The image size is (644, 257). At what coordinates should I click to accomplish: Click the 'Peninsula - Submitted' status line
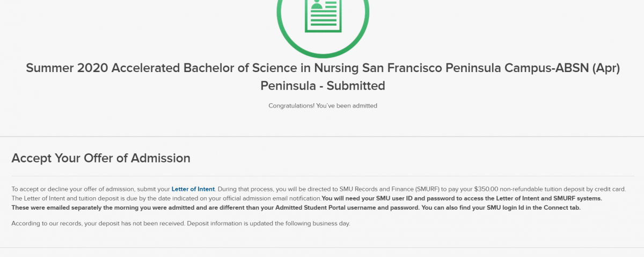[x=323, y=85]
